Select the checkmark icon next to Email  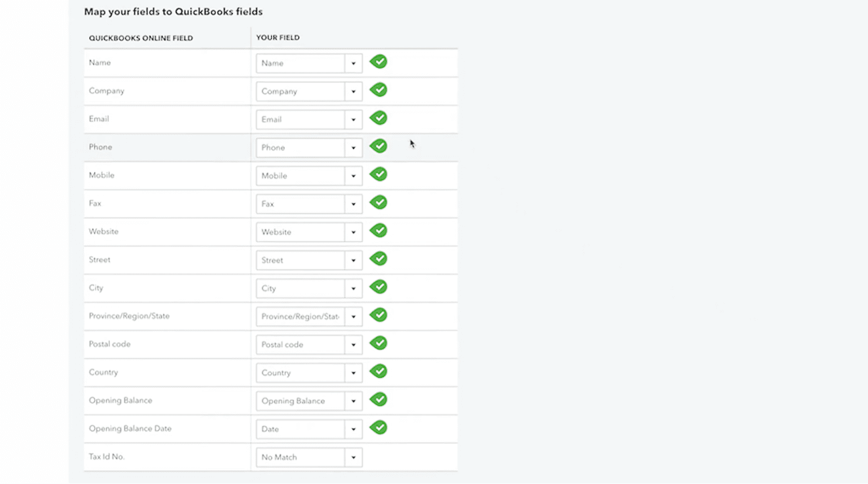click(x=378, y=118)
